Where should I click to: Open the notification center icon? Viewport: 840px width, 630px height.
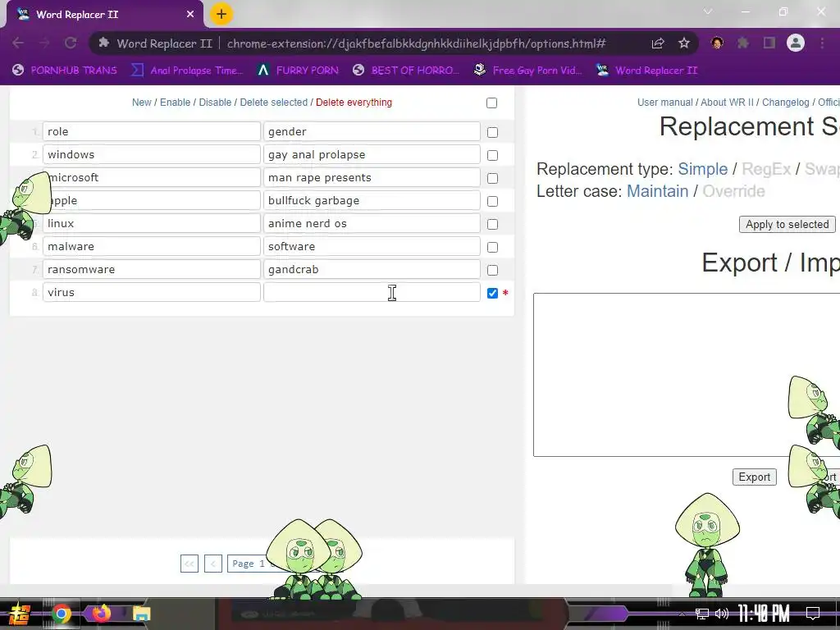click(813, 614)
